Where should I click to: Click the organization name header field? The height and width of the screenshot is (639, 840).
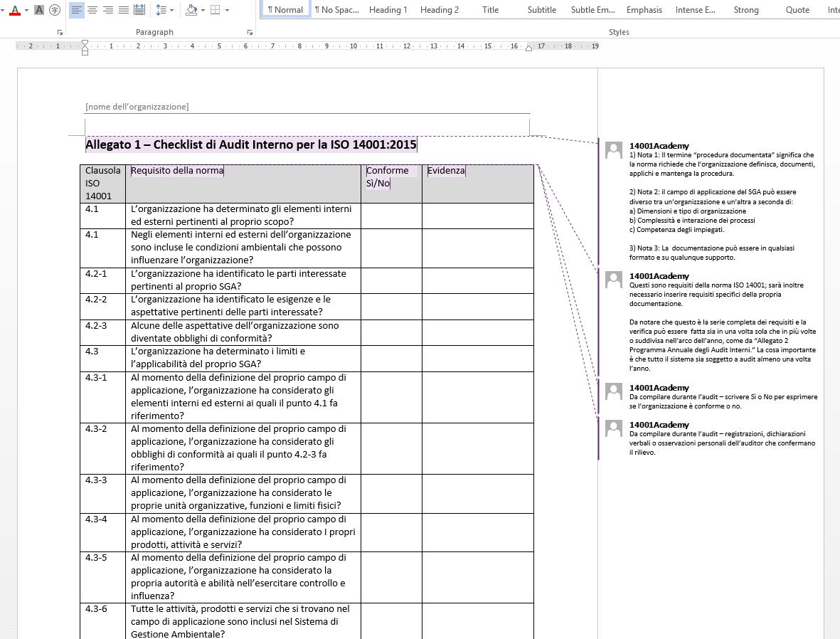point(137,107)
